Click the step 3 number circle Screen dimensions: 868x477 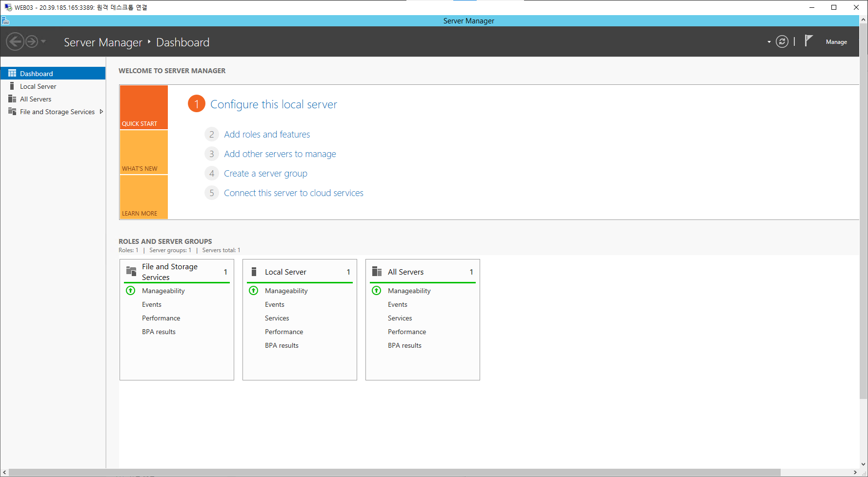click(212, 154)
